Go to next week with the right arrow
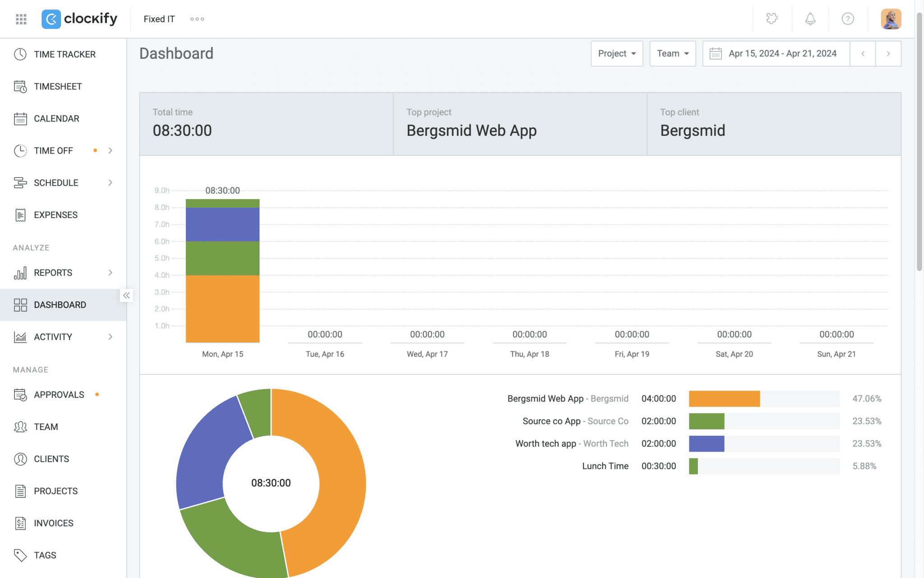The height and width of the screenshot is (578, 924). coord(888,53)
